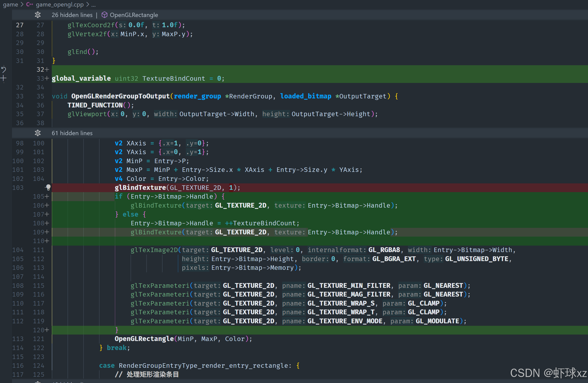Select the game folder breadcrumb

[x=11, y=4]
